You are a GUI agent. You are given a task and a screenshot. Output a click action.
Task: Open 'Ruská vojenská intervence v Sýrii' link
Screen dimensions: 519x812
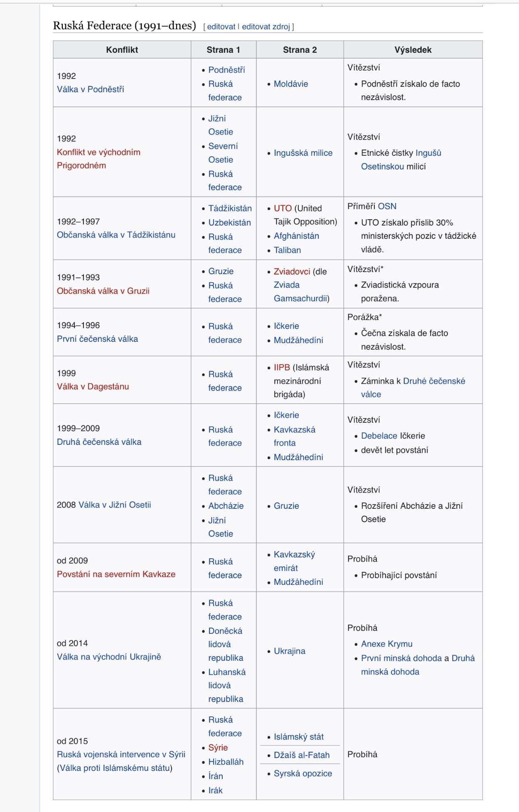coord(121,754)
